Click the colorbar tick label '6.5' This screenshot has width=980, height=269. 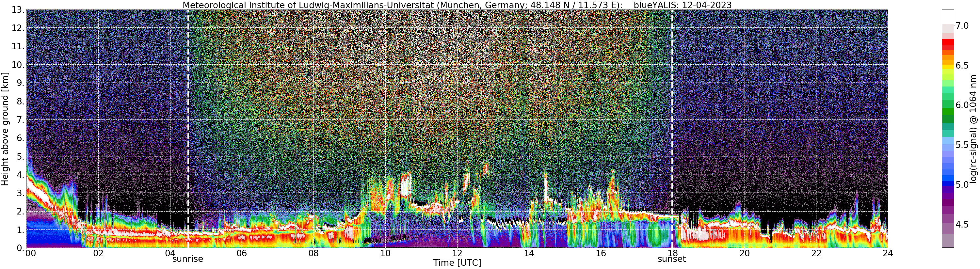point(962,65)
